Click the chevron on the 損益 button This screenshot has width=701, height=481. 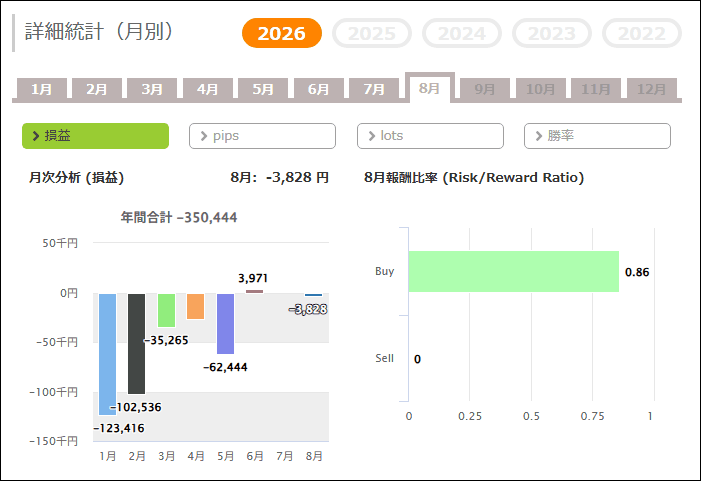(36, 136)
